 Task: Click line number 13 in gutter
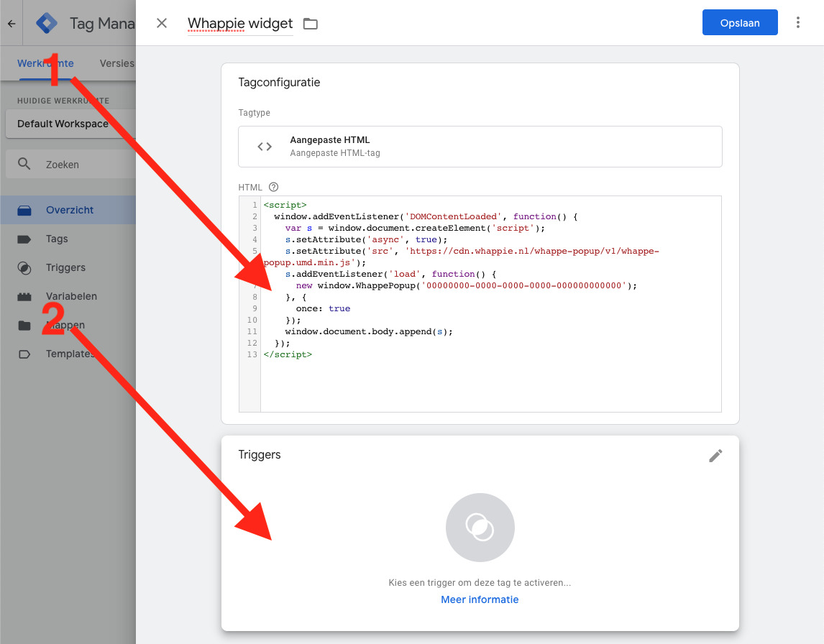252,354
